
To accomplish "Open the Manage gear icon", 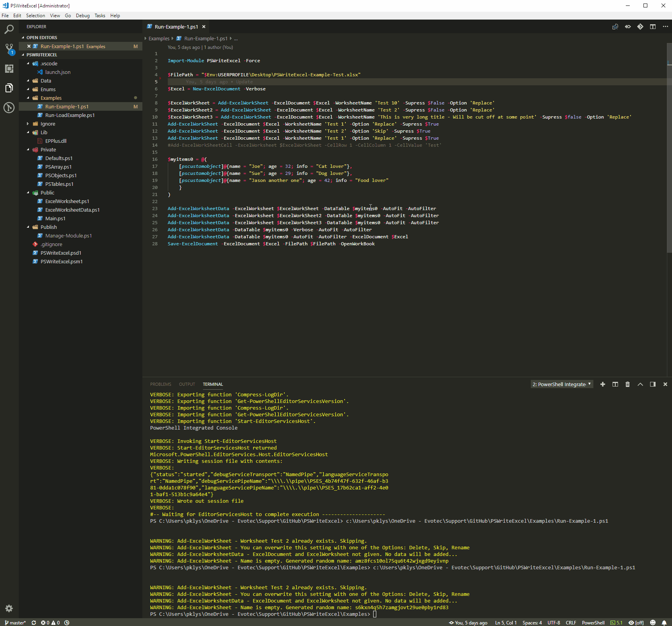I will [9, 608].
